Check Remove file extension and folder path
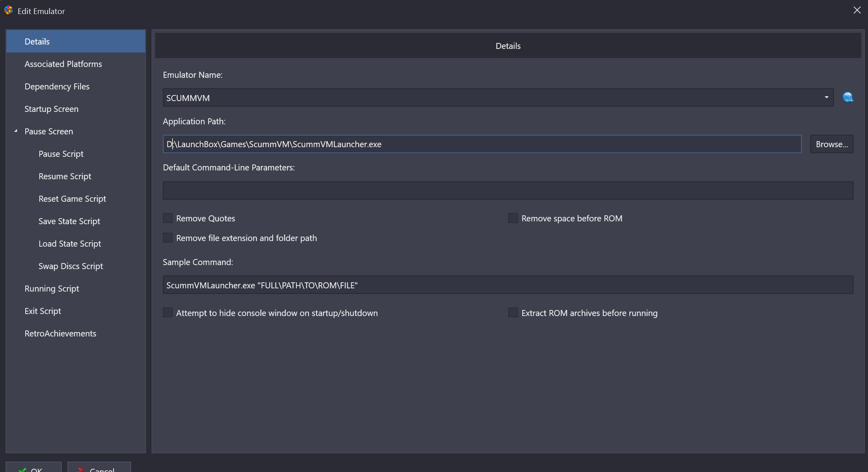 coord(168,238)
